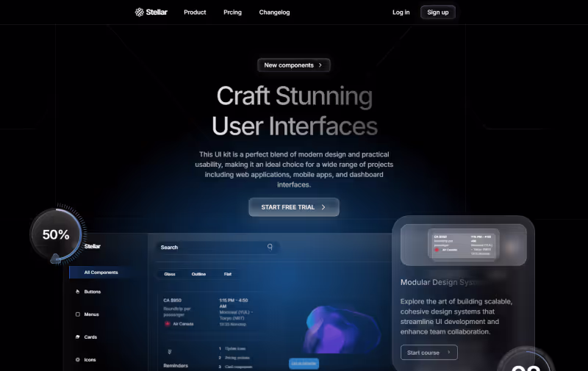Click the Cards icon in sidebar
This screenshot has width=588, height=371.
pyautogui.click(x=78, y=337)
